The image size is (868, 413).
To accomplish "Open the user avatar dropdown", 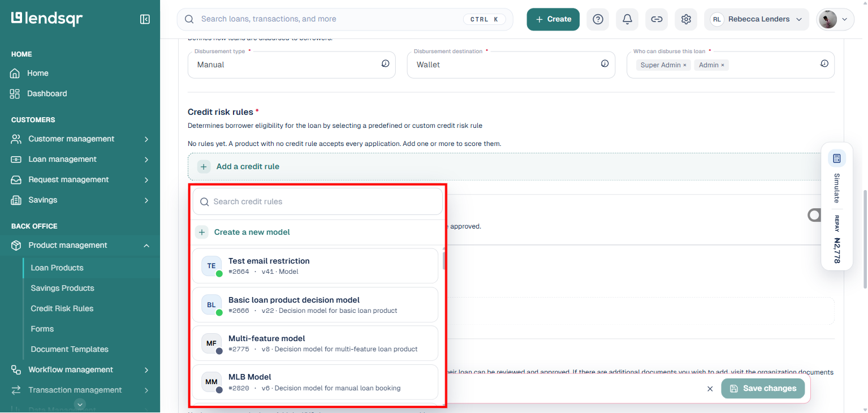I will (835, 19).
